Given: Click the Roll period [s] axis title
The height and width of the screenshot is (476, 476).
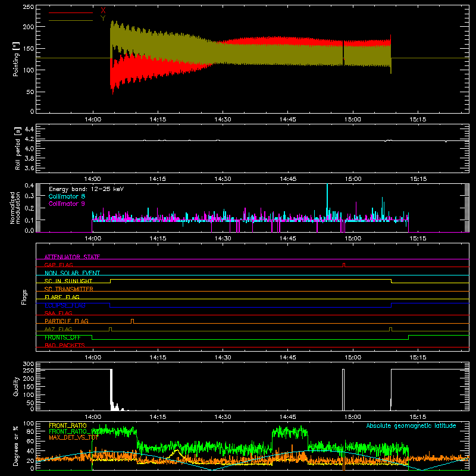Looking at the screenshot, I should (x=18, y=148).
